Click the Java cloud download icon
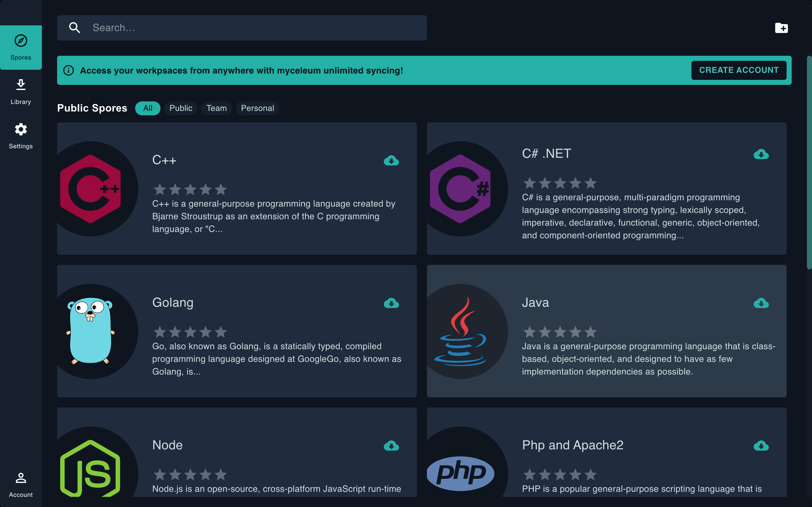The height and width of the screenshot is (507, 812). click(761, 303)
